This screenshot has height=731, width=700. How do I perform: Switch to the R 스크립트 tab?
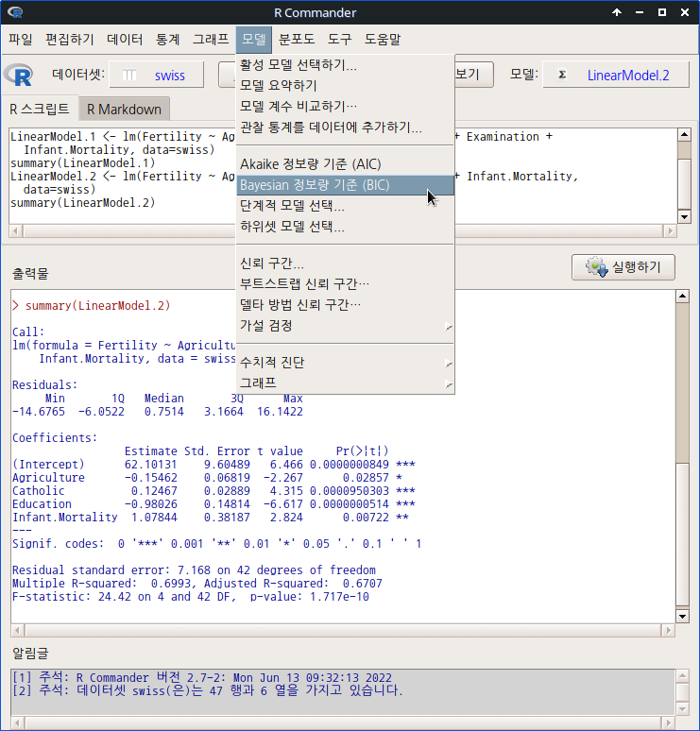tap(40, 110)
